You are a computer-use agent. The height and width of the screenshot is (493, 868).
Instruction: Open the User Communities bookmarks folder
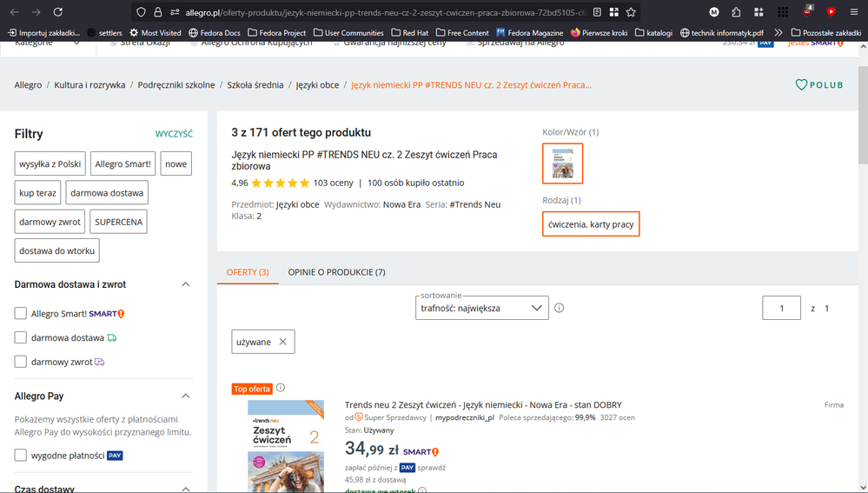click(348, 33)
